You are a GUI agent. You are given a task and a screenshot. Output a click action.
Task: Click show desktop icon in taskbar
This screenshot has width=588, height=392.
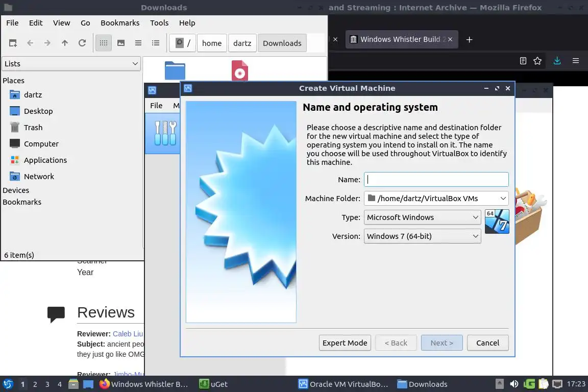[x=88, y=384]
